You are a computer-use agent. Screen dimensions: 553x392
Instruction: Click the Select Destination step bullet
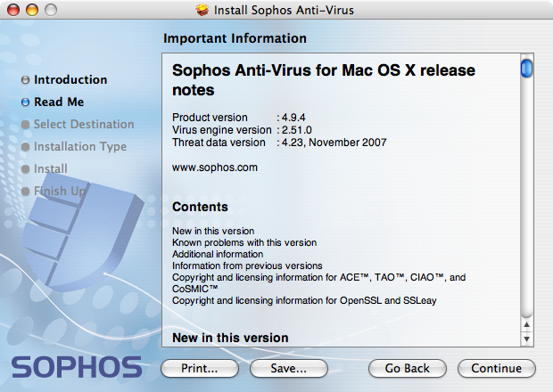point(25,125)
